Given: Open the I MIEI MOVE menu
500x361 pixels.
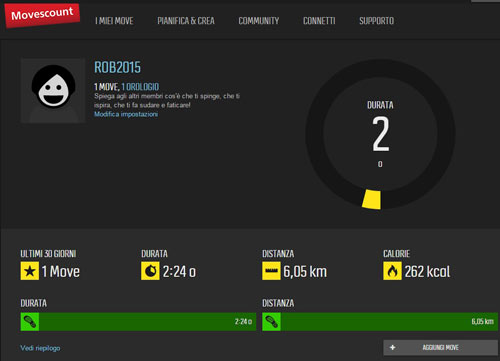Looking at the screenshot, I should [x=114, y=21].
